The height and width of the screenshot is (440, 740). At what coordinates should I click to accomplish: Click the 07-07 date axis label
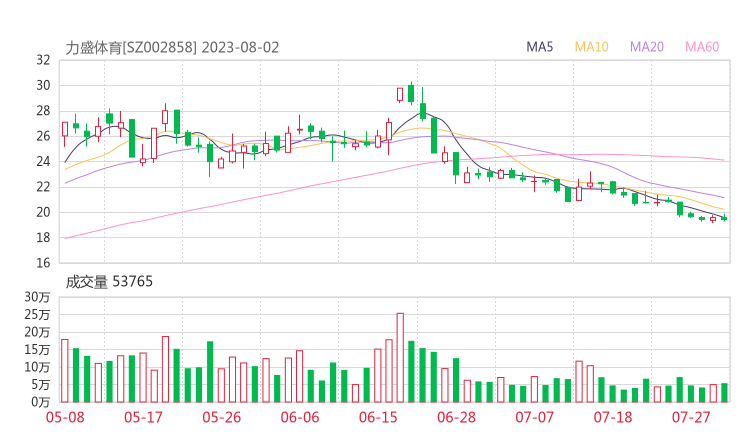(x=534, y=417)
